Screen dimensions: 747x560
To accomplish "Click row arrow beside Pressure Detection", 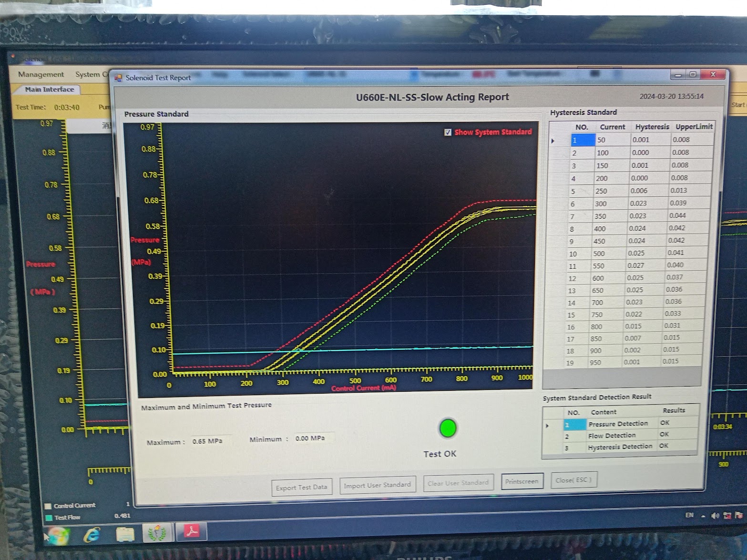I will (x=547, y=426).
